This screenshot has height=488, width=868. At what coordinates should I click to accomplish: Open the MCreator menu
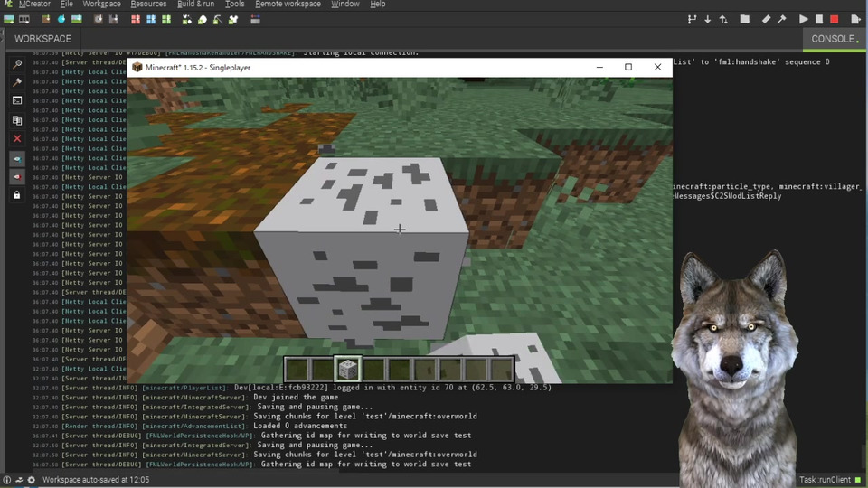34,4
